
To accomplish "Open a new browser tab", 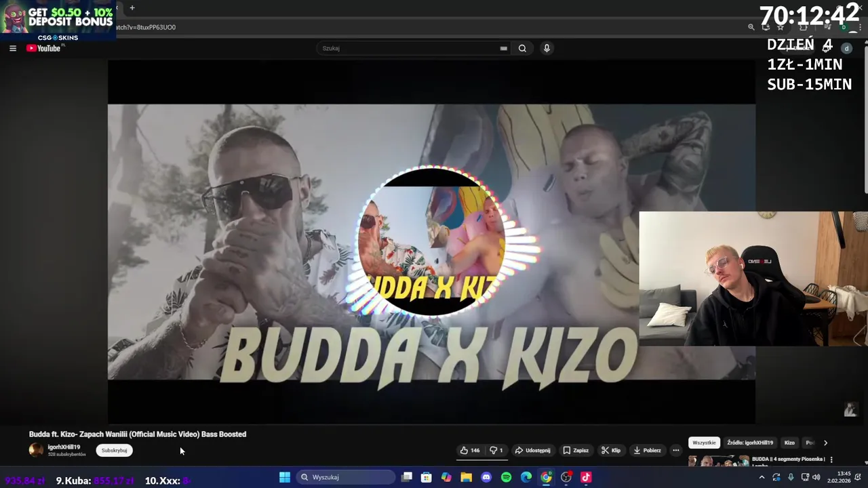I will [132, 8].
